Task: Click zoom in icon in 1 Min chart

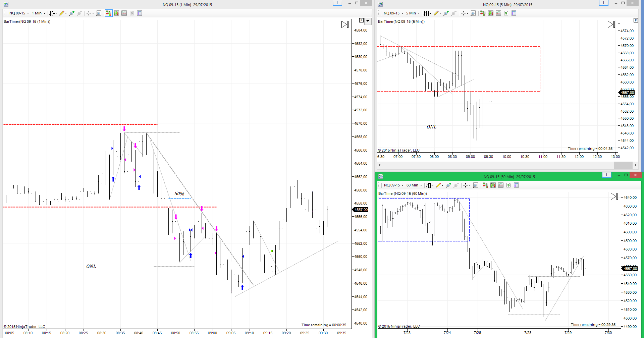Action: (x=72, y=13)
